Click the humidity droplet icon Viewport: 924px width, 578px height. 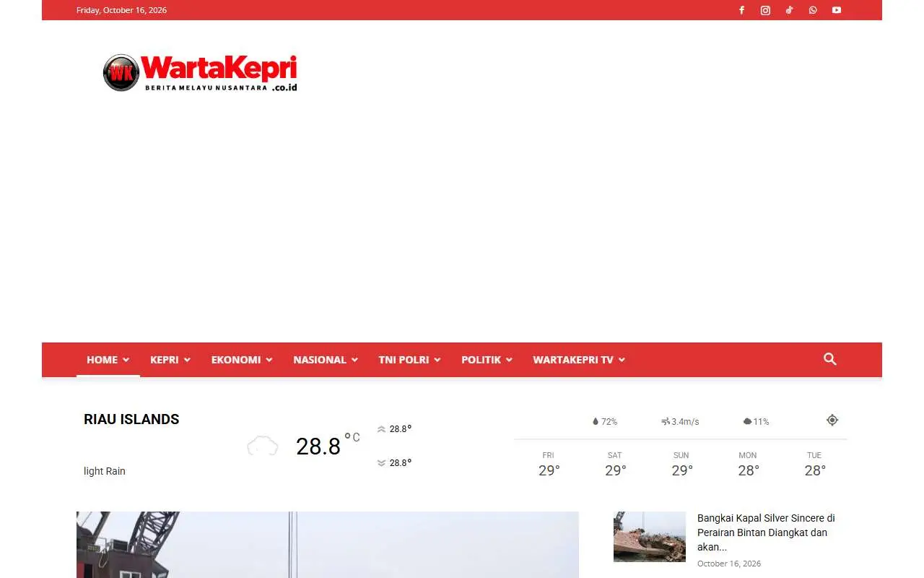[x=596, y=421]
